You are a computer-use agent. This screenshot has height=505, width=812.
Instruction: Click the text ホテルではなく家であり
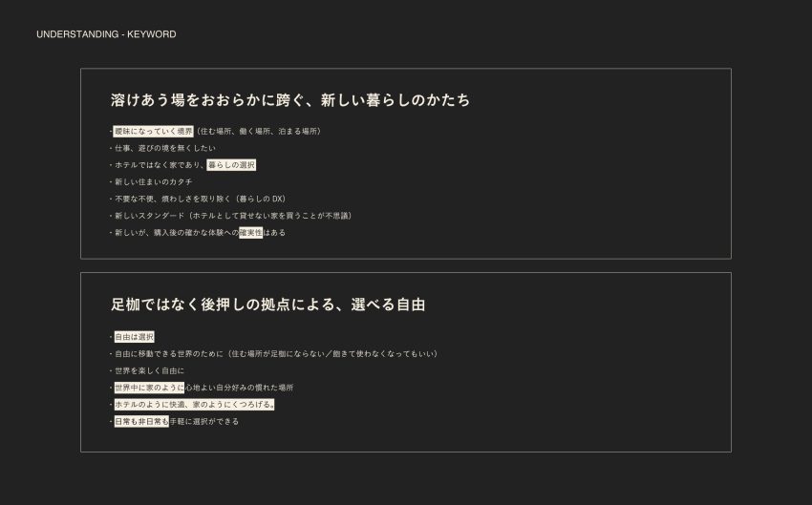pyautogui.click(x=158, y=165)
